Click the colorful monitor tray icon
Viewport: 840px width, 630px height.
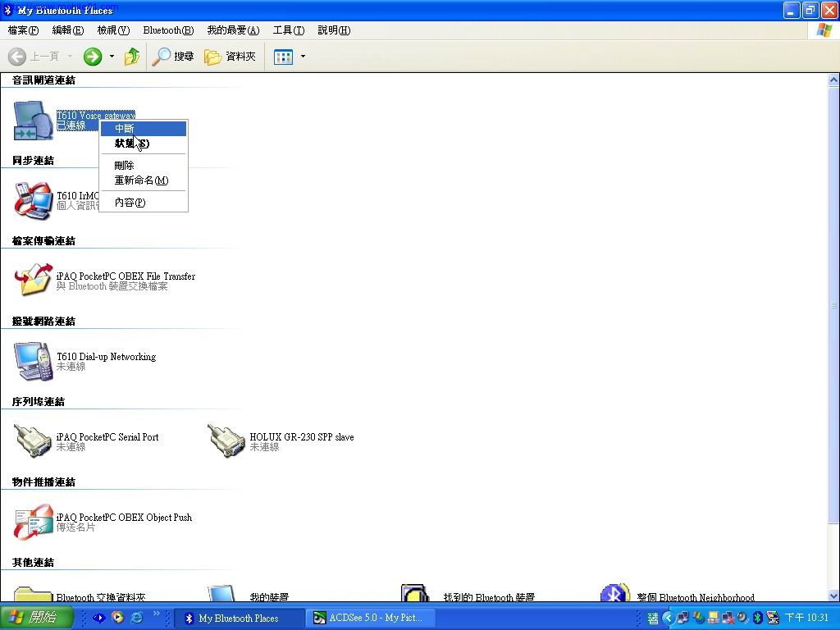pyautogui.click(x=773, y=618)
